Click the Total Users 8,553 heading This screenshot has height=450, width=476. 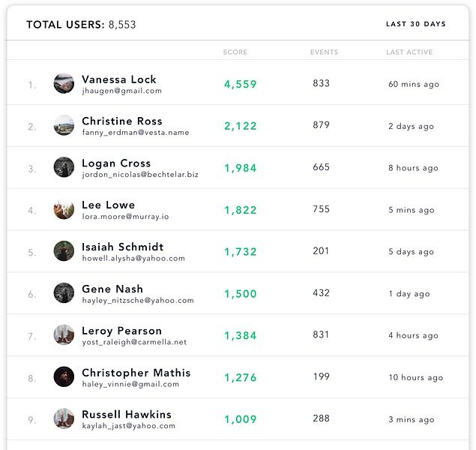point(81,25)
